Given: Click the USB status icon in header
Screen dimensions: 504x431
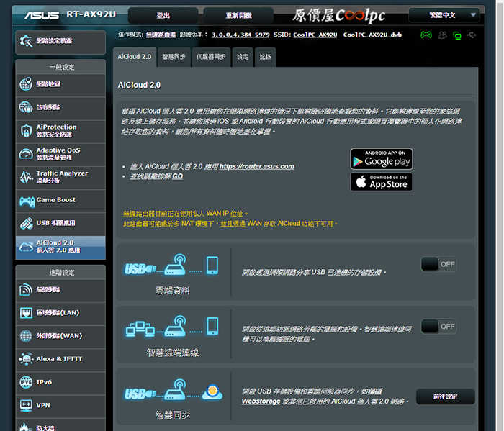Looking at the screenshot, I should (x=472, y=35).
